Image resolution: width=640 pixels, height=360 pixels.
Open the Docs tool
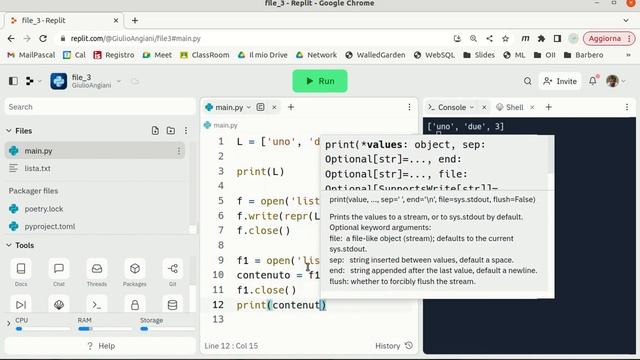21,273
